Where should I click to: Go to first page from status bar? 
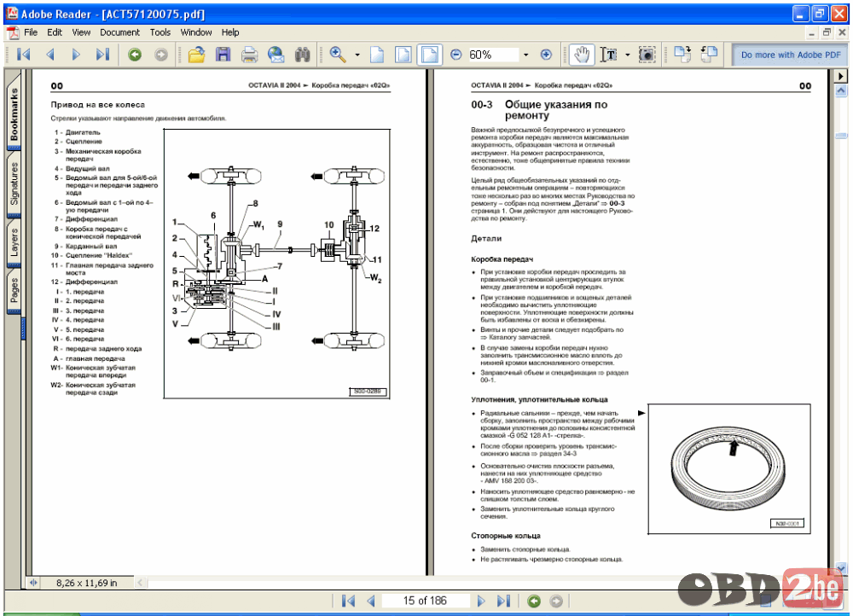[348, 601]
